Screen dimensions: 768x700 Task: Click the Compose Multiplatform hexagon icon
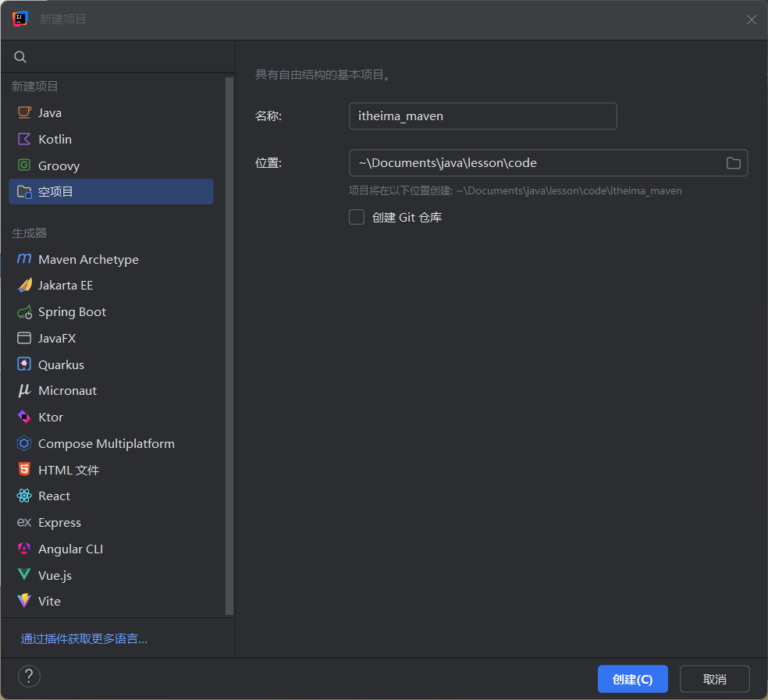(x=24, y=443)
